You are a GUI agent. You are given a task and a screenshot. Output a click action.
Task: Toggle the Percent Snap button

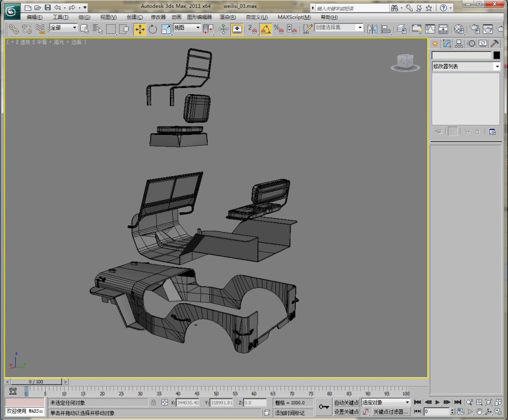pyautogui.click(x=279, y=29)
